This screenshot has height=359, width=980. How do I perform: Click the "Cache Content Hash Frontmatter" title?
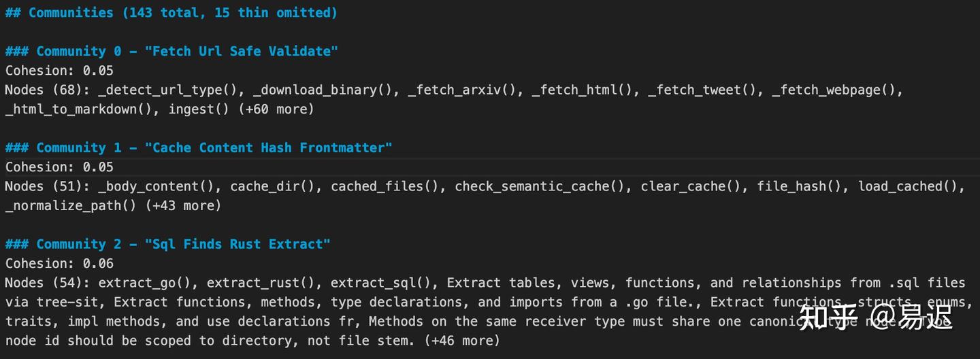268,148
